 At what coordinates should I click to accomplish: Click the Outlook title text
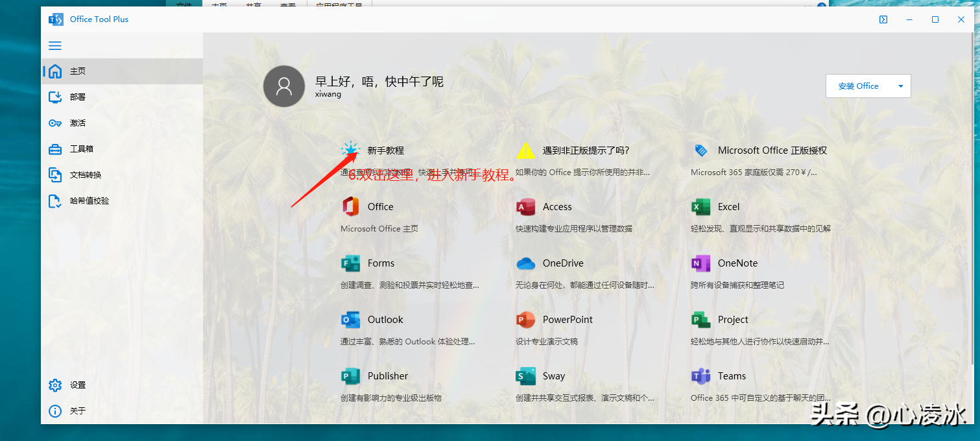pyautogui.click(x=385, y=320)
